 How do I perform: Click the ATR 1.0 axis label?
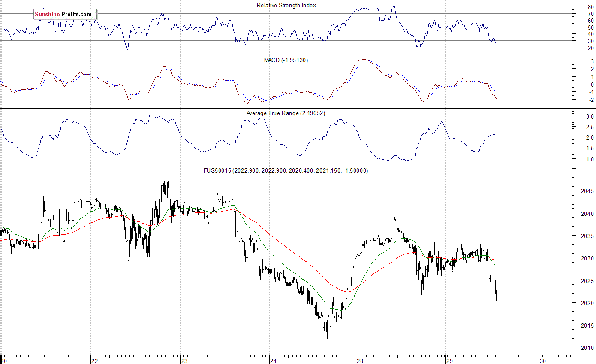pos(590,159)
